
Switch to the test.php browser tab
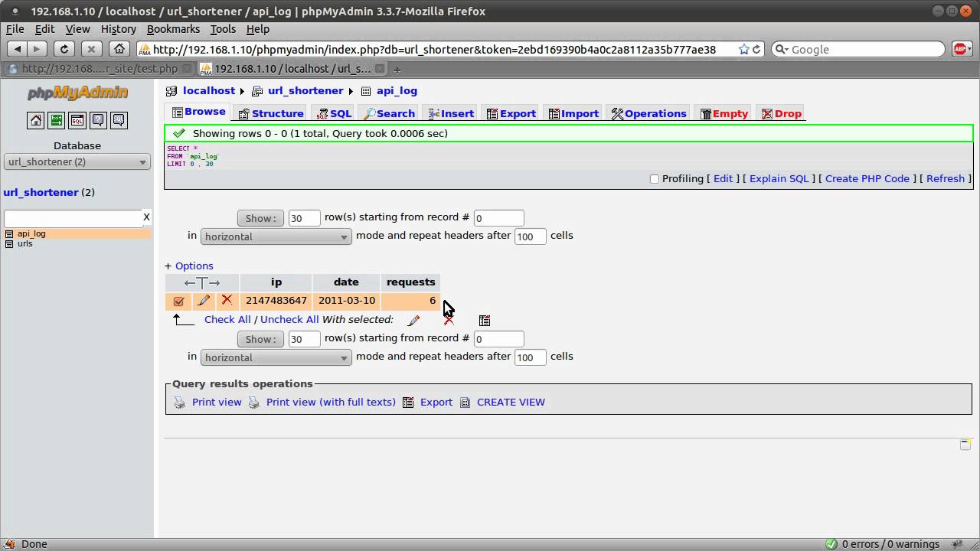coord(100,69)
